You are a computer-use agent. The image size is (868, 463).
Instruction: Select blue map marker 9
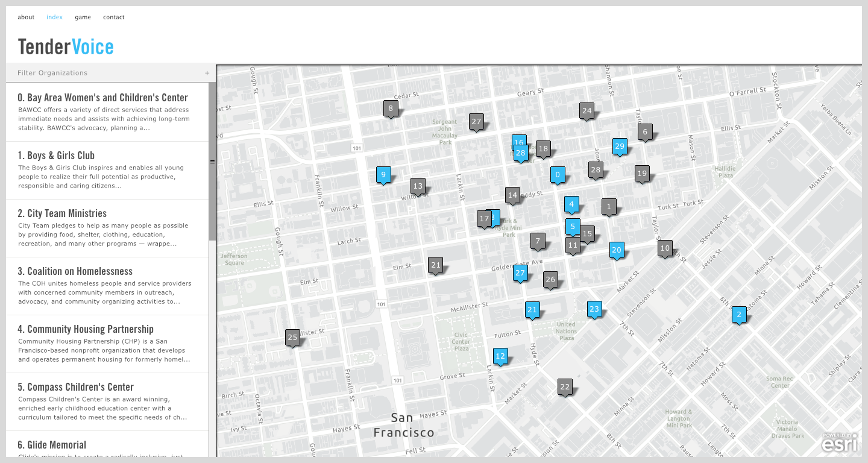coord(382,175)
